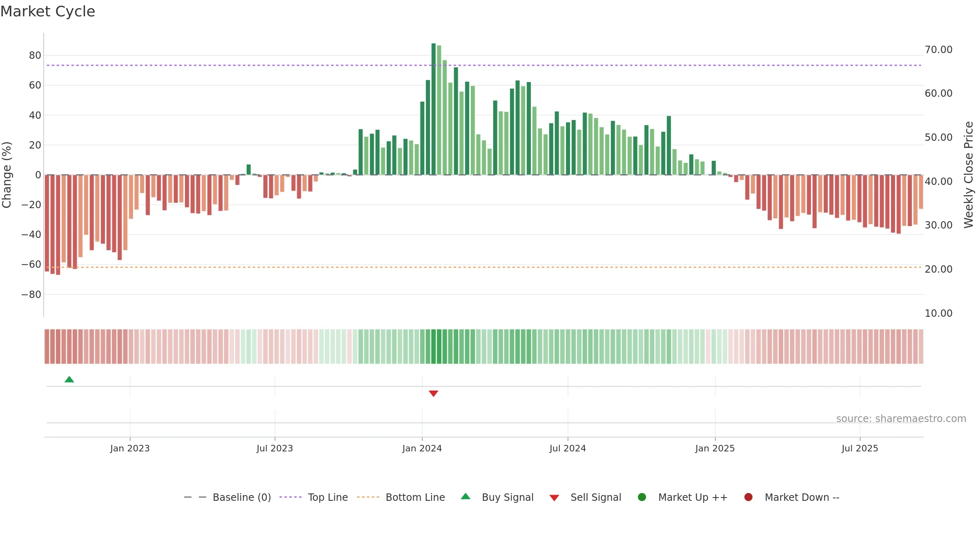Click the 10.00 price tick label
This screenshot has width=980, height=551.
[939, 313]
